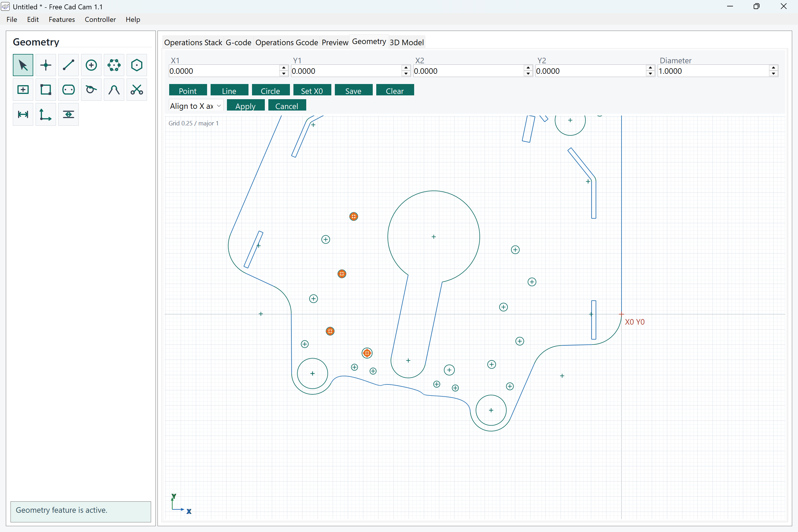Screen dimensions: 798x532
Task: Select the arrow pointer selection tool
Action: (x=23, y=65)
